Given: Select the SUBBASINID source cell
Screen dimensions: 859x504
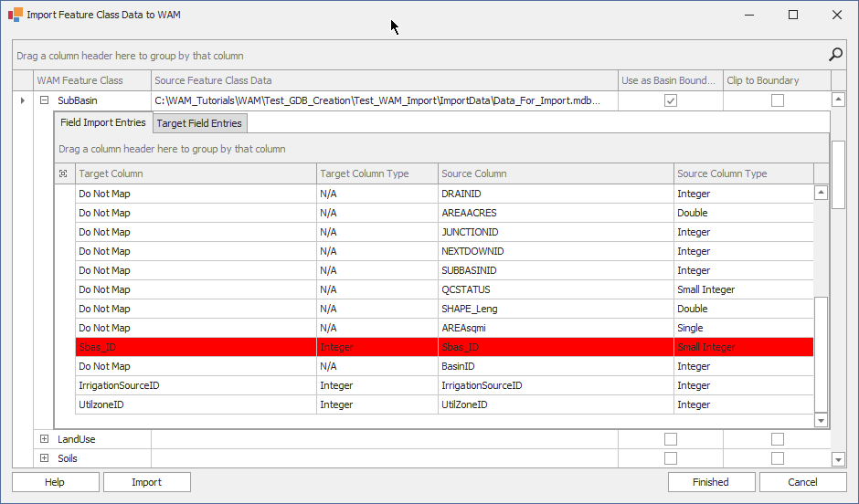Looking at the screenshot, I should (x=556, y=270).
